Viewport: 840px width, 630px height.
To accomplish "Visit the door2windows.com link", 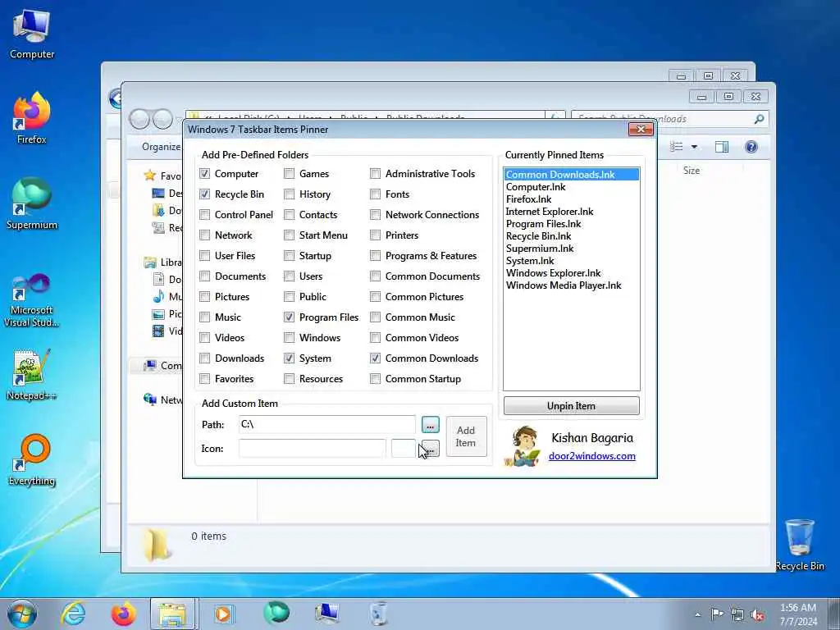I will click(592, 456).
